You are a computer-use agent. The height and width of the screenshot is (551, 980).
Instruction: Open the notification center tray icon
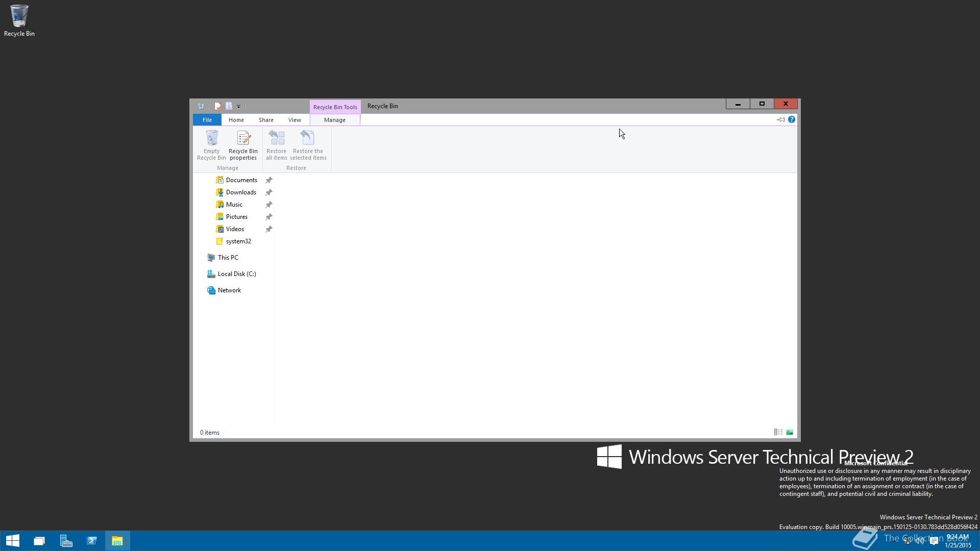pos(934,541)
